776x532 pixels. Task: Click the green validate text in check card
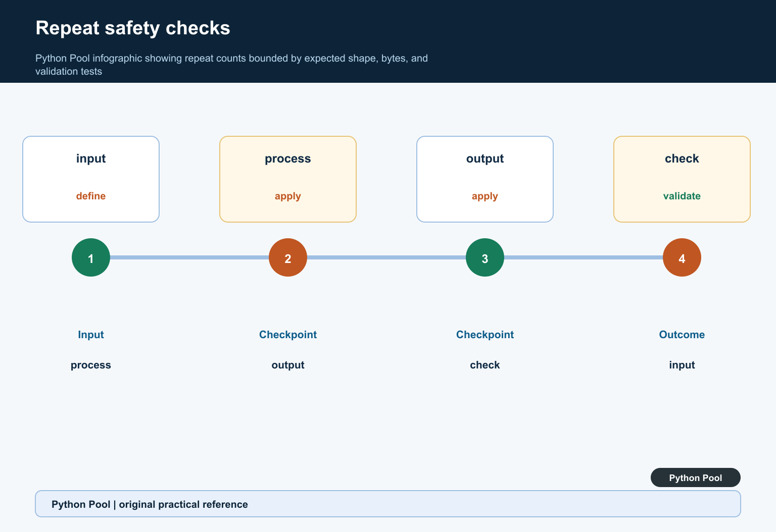[682, 196]
